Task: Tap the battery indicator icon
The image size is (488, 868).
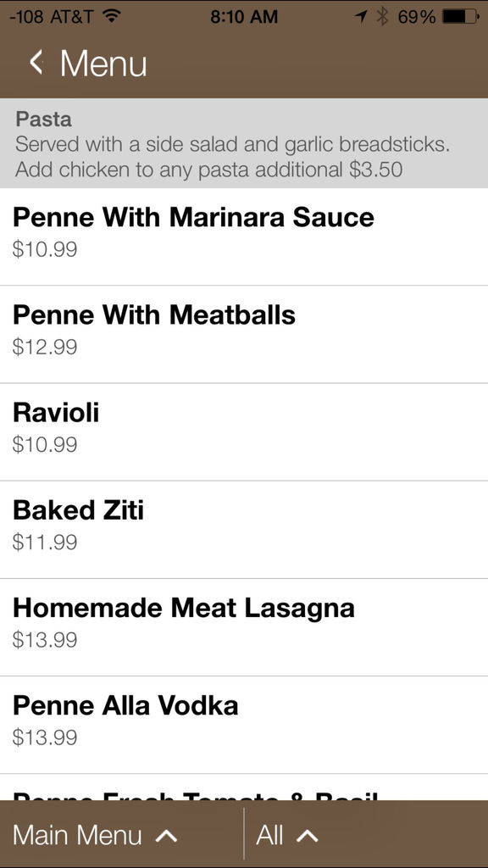Action: click(x=460, y=17)
